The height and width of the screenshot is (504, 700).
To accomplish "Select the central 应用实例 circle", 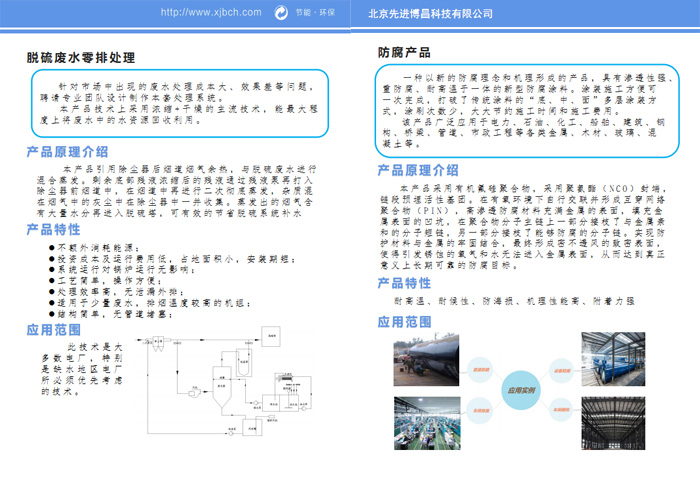I will pyautogui.click(x=521, y=391).
